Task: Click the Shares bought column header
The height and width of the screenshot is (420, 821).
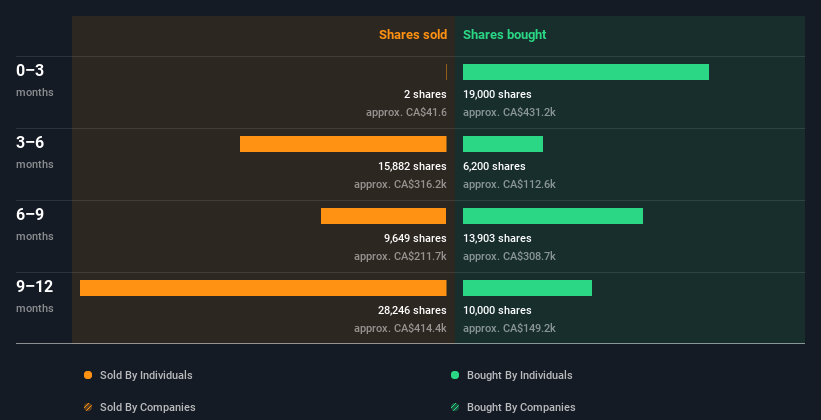Action: pos(504,35)
